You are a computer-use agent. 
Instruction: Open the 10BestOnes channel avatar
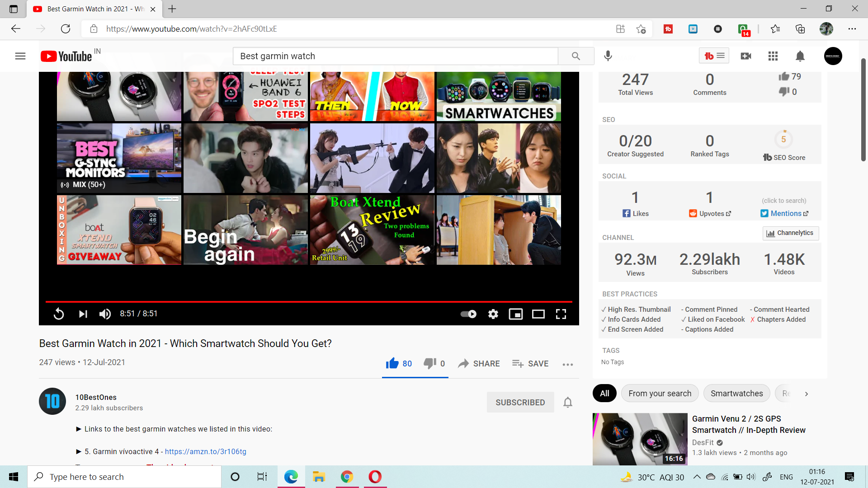point(52,401)
